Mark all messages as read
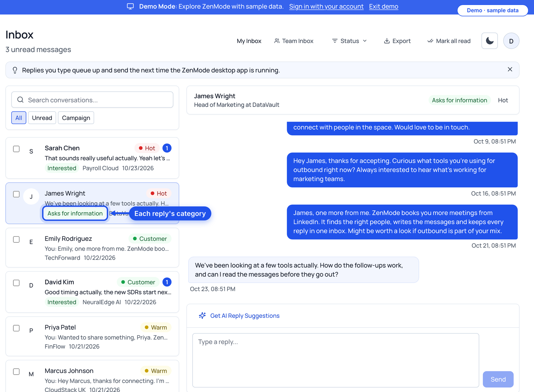 pos(449,41)
